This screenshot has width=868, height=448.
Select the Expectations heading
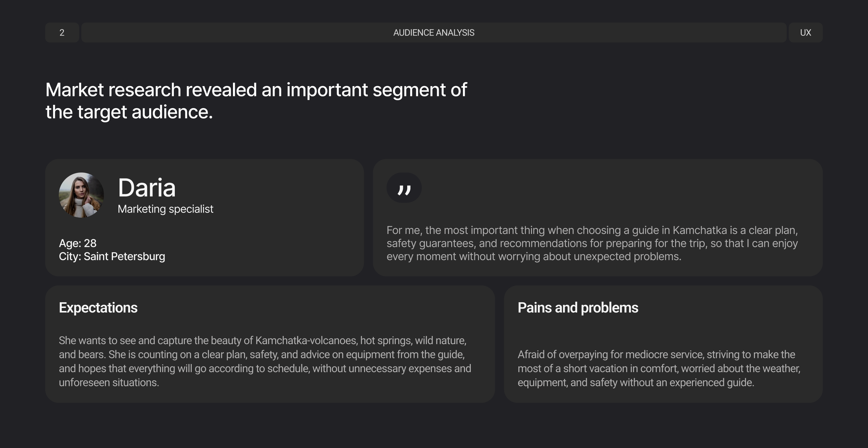(98, 308)
